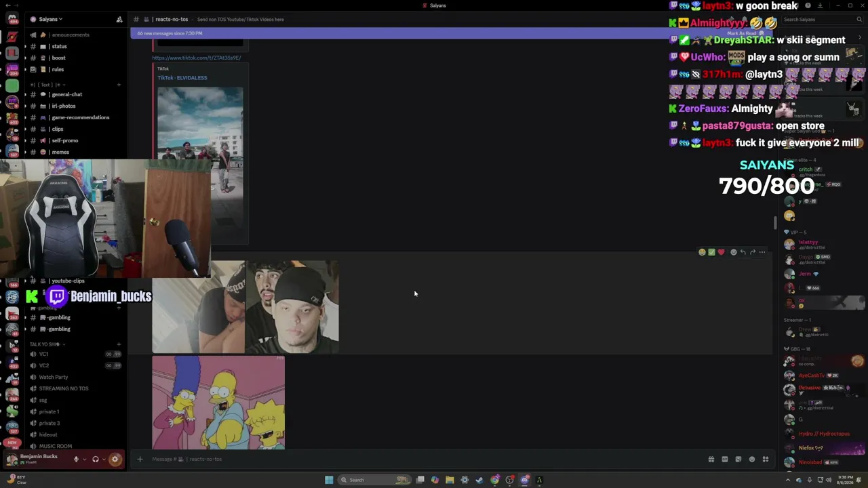This screenshot has width=868, height=488.
Task: Switch to general-chat channel
Action: coord(75,94)
